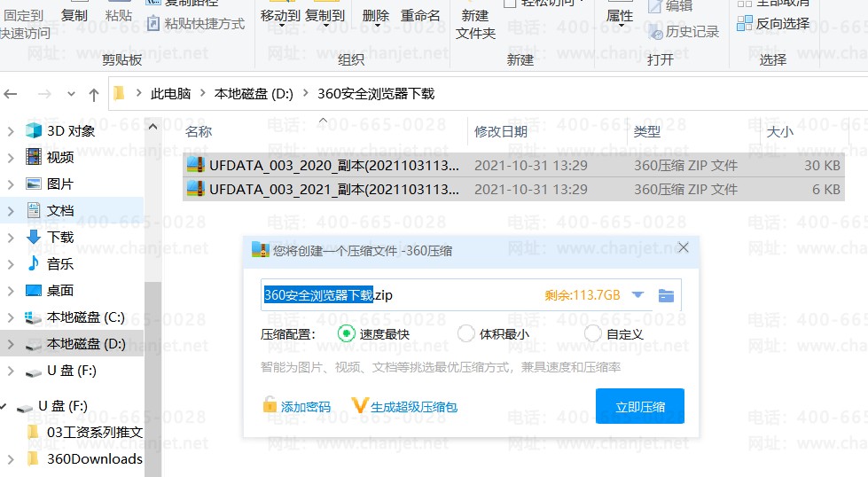Open recent locations dropdown chevron
Viewport: 868px width, 477px height.
pyautogui.click(x=71, y=94)
